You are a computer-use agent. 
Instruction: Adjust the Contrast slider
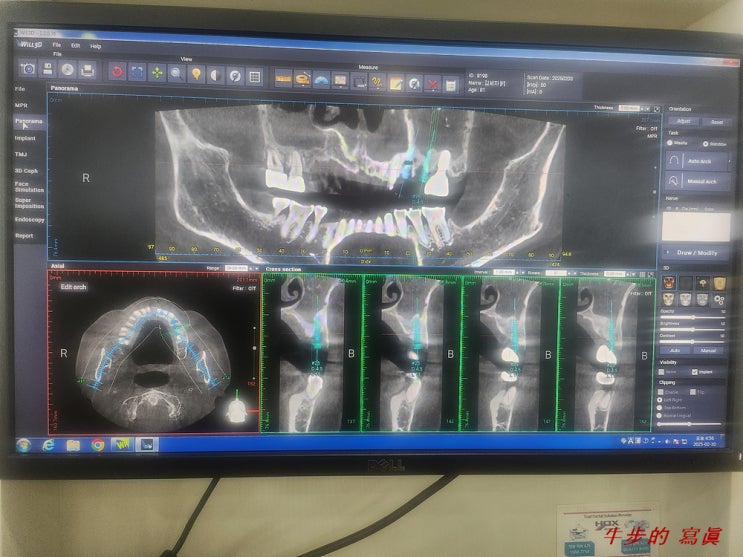click(692, 341)
